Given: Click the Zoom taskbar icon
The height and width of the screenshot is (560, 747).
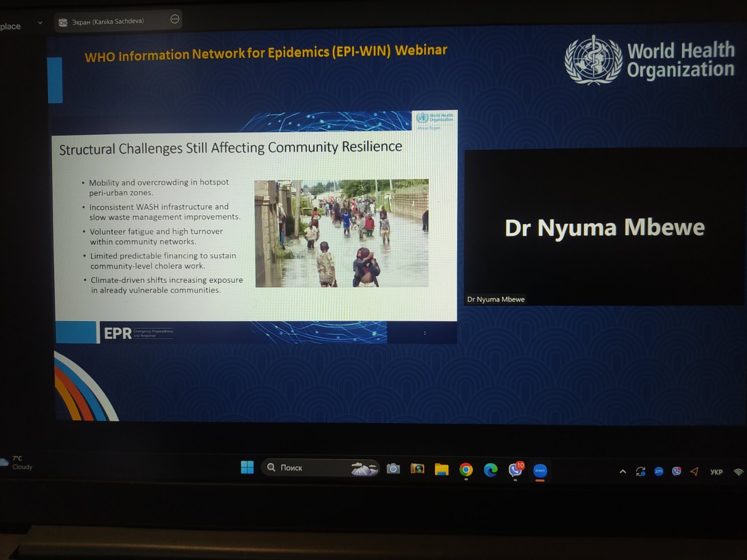Looking at the screenshot, I should click(540, 471).
